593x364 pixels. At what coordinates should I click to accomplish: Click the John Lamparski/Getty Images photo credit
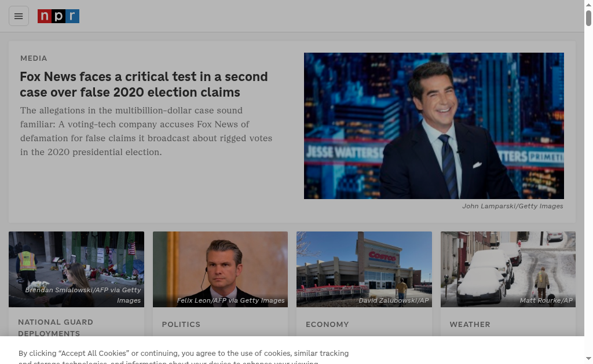pos(513,206)
